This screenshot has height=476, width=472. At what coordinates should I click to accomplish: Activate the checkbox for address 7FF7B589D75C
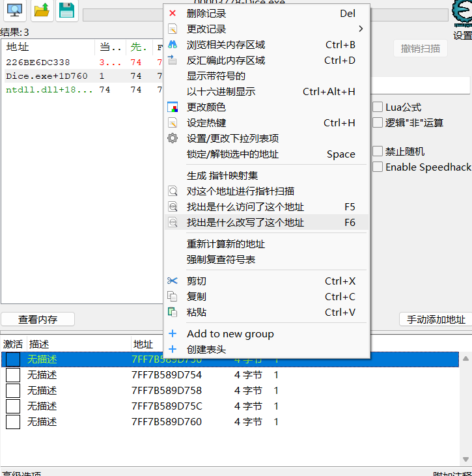click(x=13, y=406)
